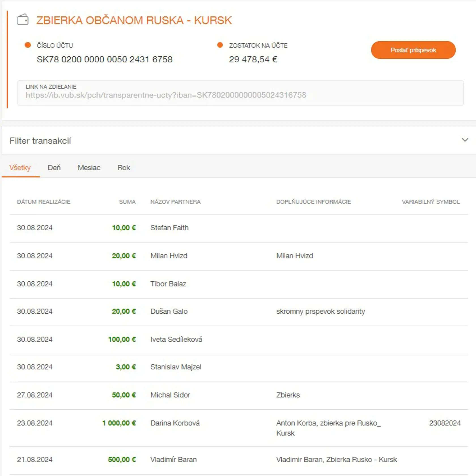Click the date 21.08.2024

pyautogui.click(x=35, y=460)
